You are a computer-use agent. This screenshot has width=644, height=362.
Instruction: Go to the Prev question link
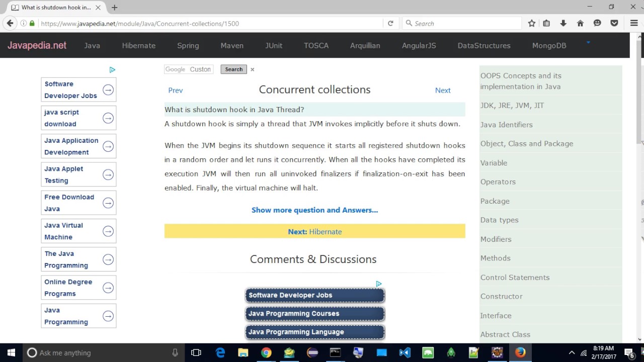click(x=176, y=90)
